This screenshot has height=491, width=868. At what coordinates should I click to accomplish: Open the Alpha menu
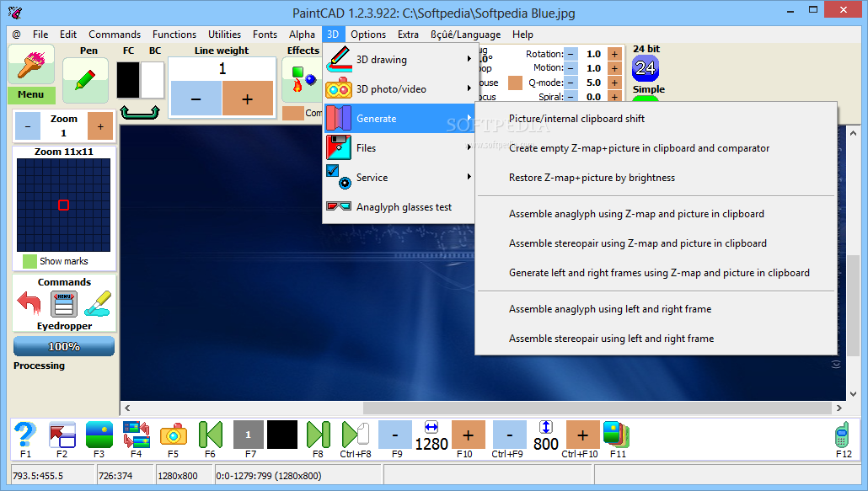(x=302, y=35)
